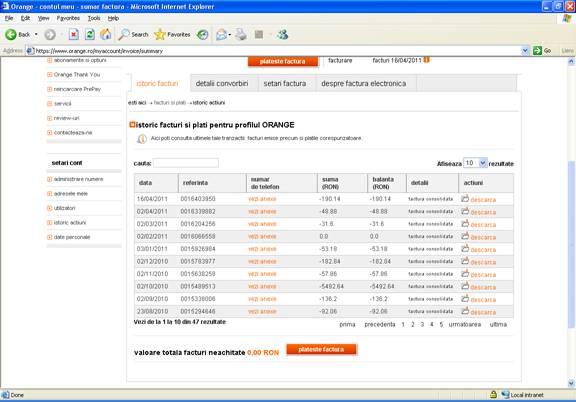Switch to the setari factura tab

[285, 84]
